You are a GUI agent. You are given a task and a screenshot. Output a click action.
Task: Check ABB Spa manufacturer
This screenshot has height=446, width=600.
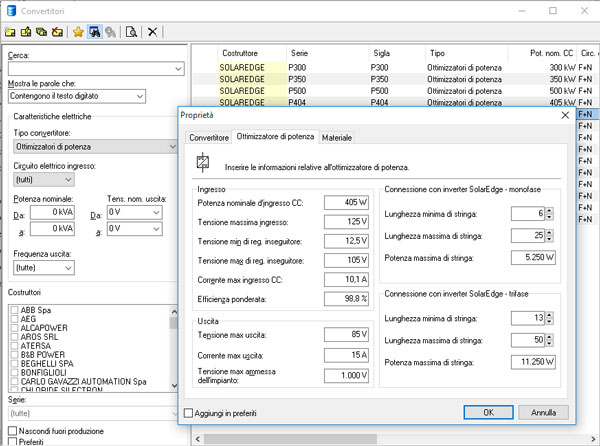(x=15, y=310)
